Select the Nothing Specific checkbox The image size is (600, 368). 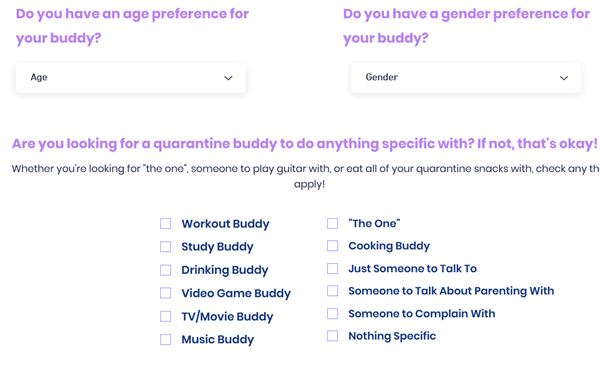point(333,336)
